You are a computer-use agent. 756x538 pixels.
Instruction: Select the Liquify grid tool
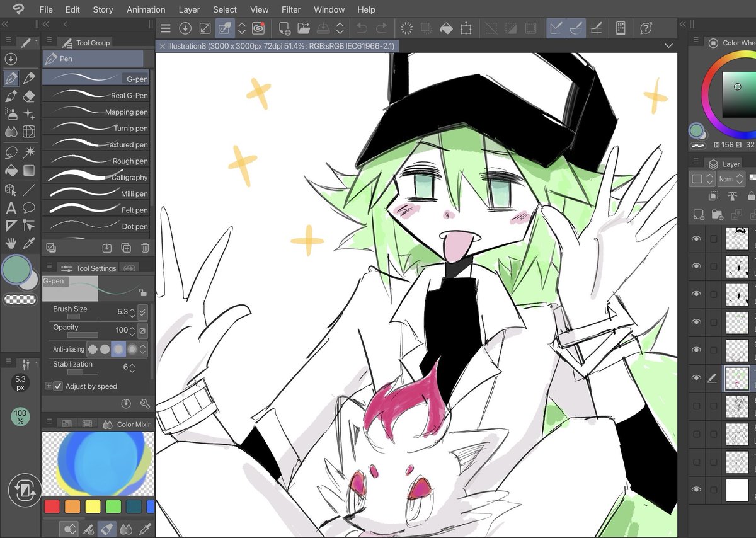click(28, 132)
